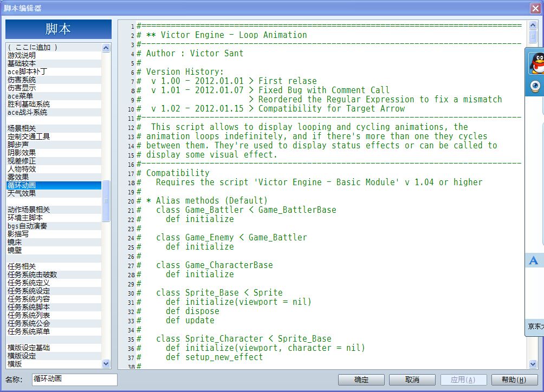Select script 脚步声
The height and width of the screenshot is (392, 544).
point(54,145)
